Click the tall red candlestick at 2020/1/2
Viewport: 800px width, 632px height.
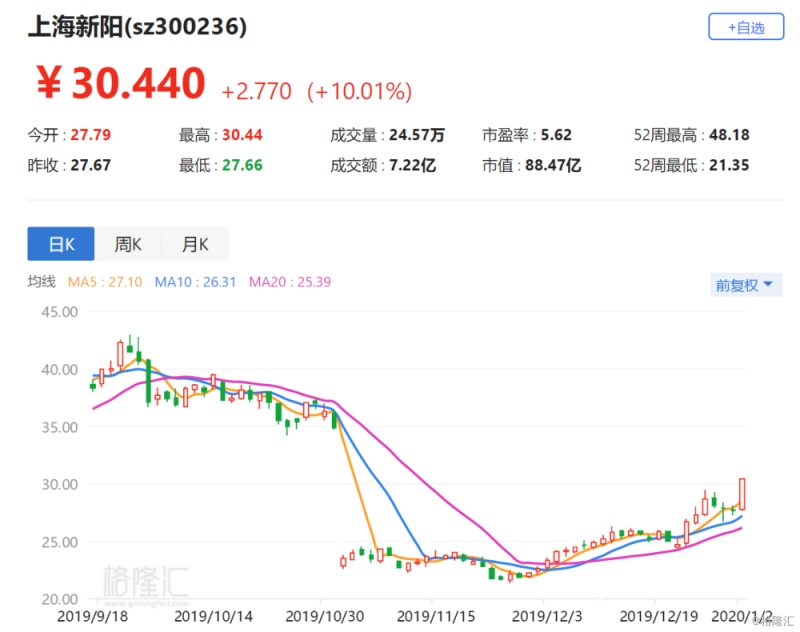tap(743, 493)
